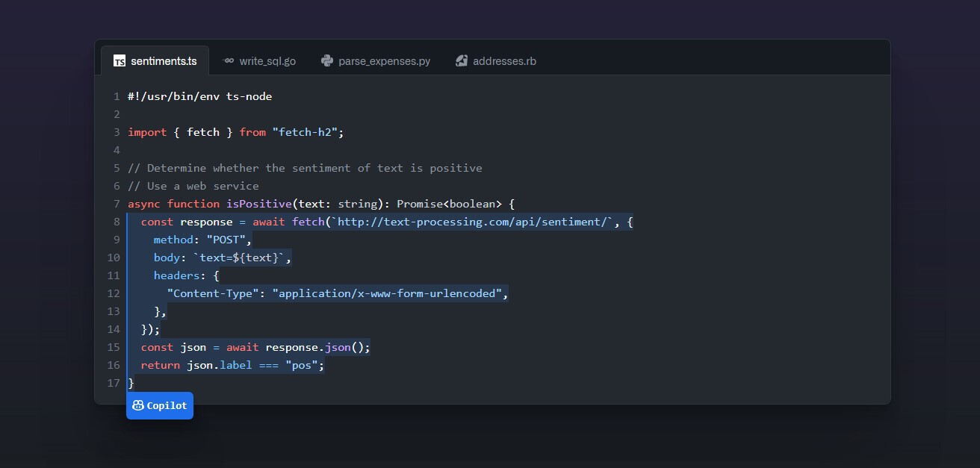Click the fetch-h2 import string

(307, 131)
